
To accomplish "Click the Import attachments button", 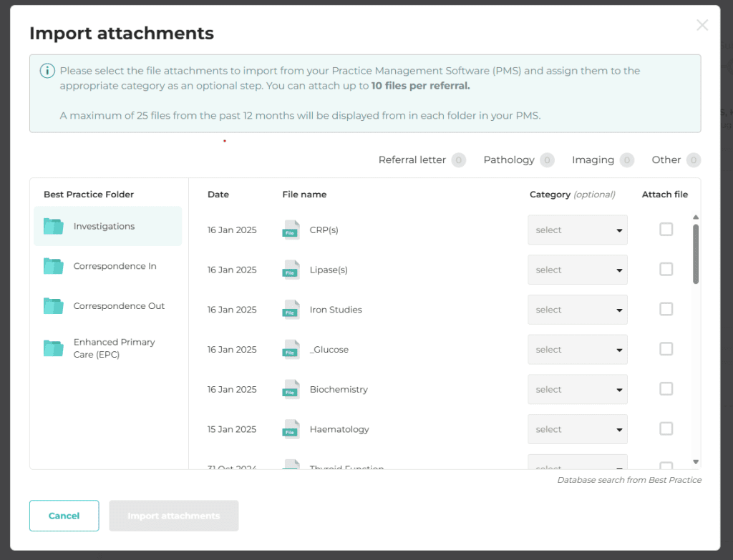I will click(173, 516).
